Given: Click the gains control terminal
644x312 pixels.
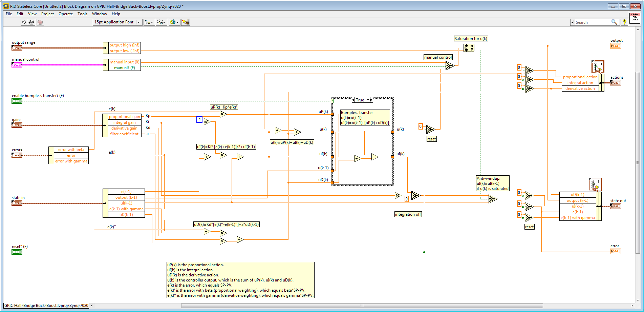Looking at the screenshot, I should coord(17,125).
